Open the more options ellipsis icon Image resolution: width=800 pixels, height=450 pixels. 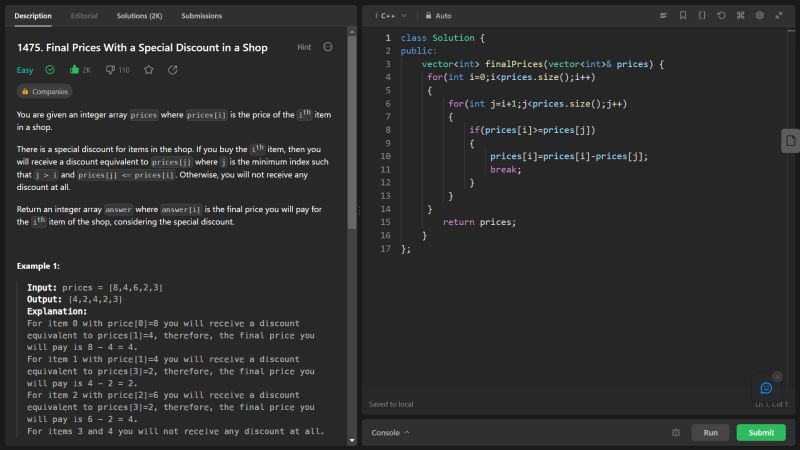pos(328,47)
